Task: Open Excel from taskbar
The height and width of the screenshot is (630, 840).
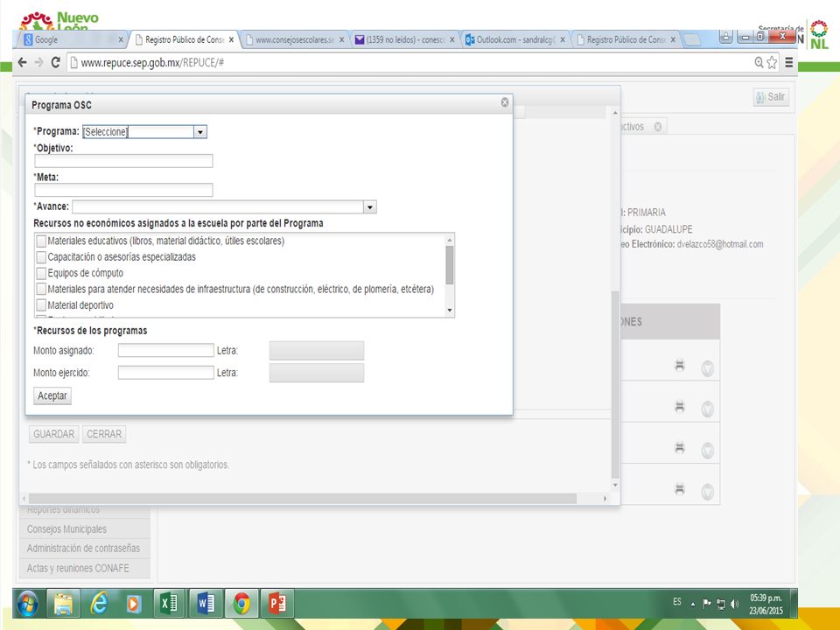Action: pos(169,603)
